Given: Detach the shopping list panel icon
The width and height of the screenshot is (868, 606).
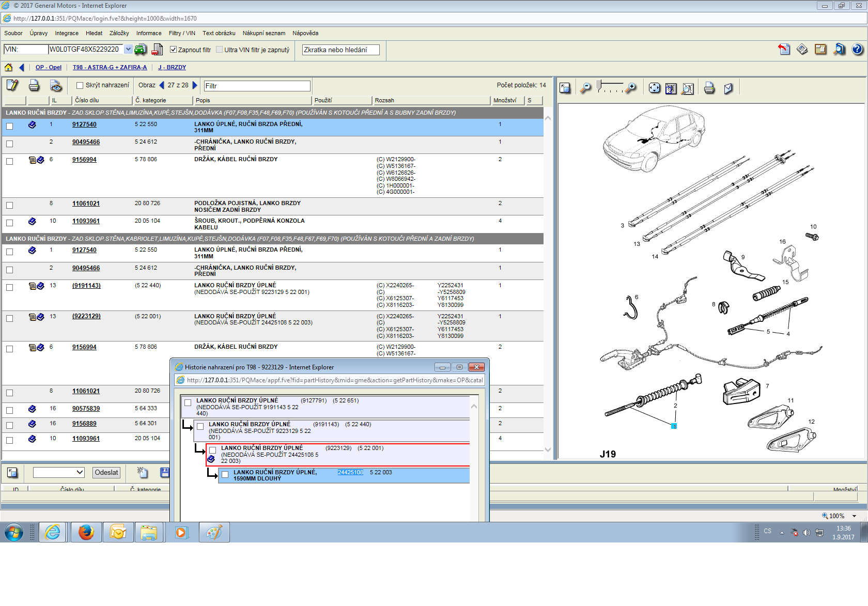Looking at the screenshot, I should [x=12, y=472].
